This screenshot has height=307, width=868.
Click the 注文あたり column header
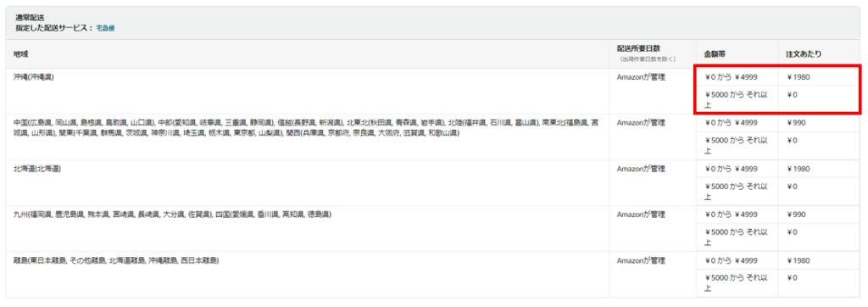(804, 54)
